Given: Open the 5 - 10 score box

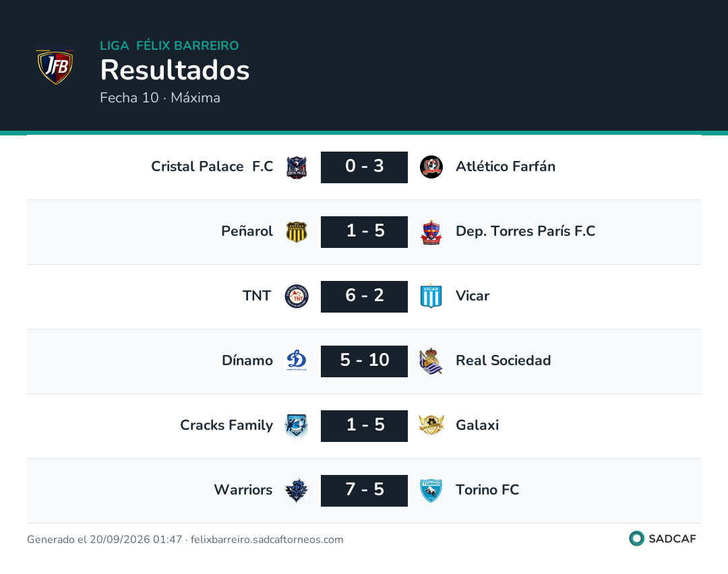Looking at the screenshot, I should (365, 361).
